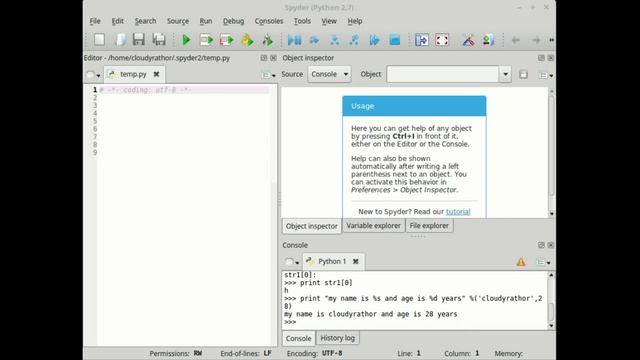Click the Run current cell icon

(206, 40)
